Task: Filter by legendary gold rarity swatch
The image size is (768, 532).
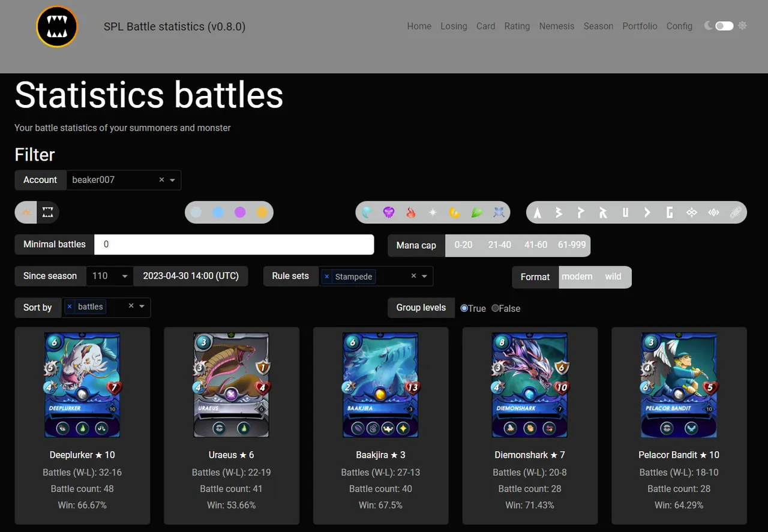Action: click(262, 212)
